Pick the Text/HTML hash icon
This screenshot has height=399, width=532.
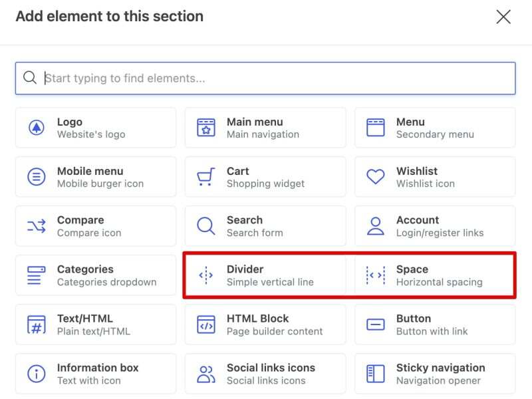pyautogui.click(x=37, y=325)
